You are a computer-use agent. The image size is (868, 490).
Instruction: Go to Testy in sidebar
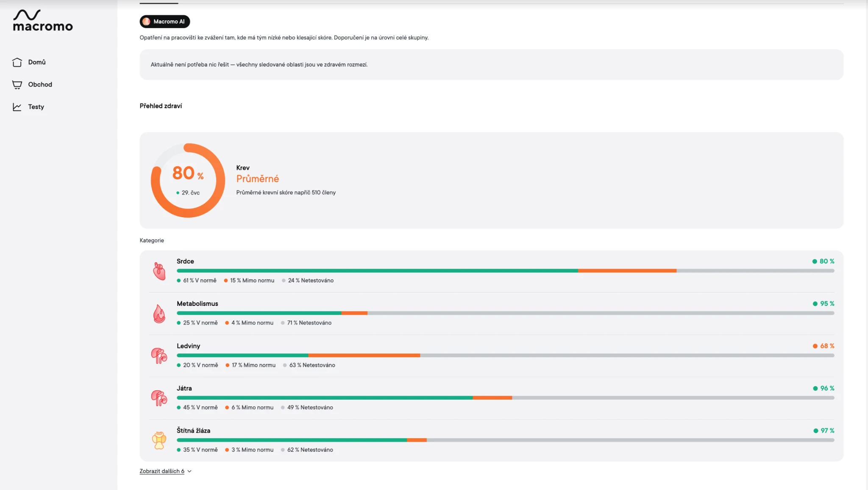click(36, 107)
